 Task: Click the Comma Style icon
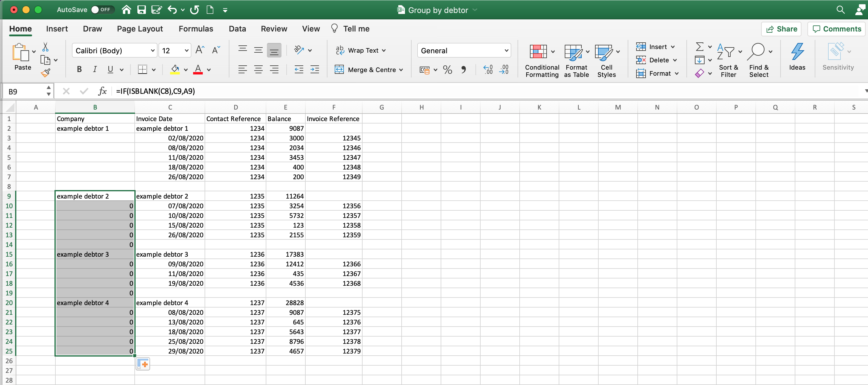(x=464, y=69)
